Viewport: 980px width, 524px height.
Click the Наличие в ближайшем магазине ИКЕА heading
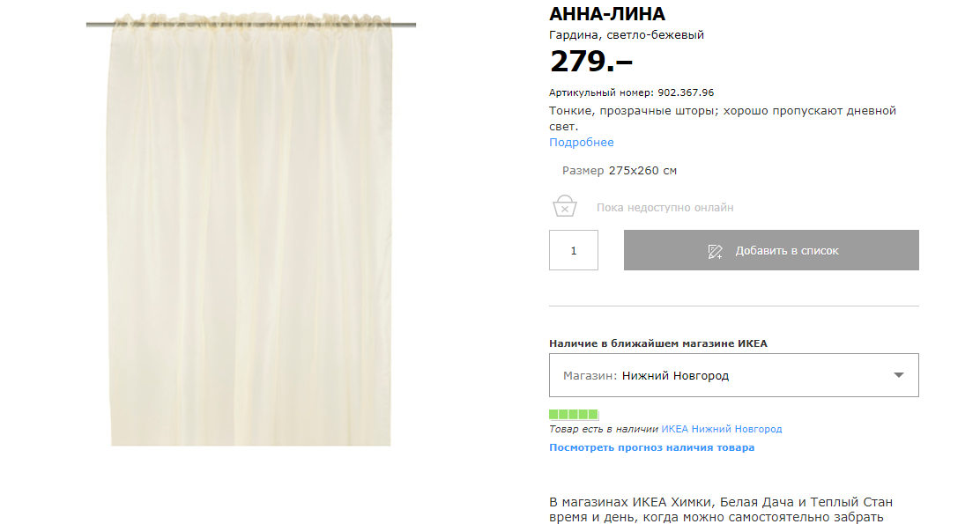coord(658,343)
